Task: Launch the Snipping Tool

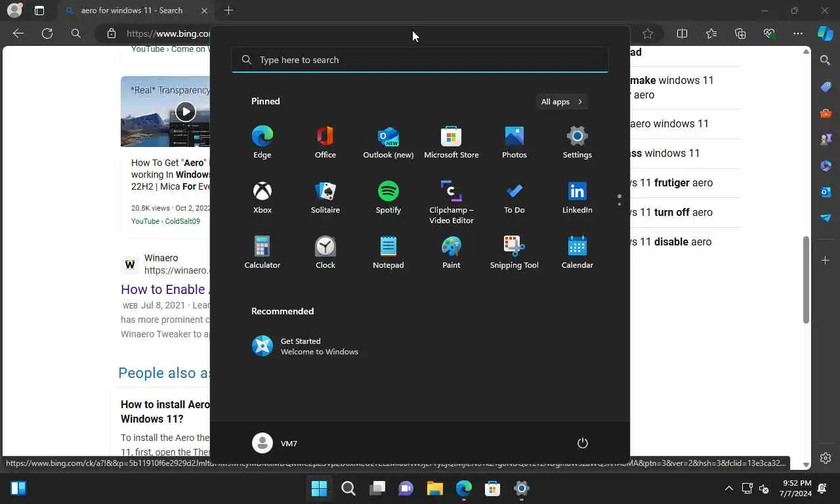Action: (x=514, y=253)
